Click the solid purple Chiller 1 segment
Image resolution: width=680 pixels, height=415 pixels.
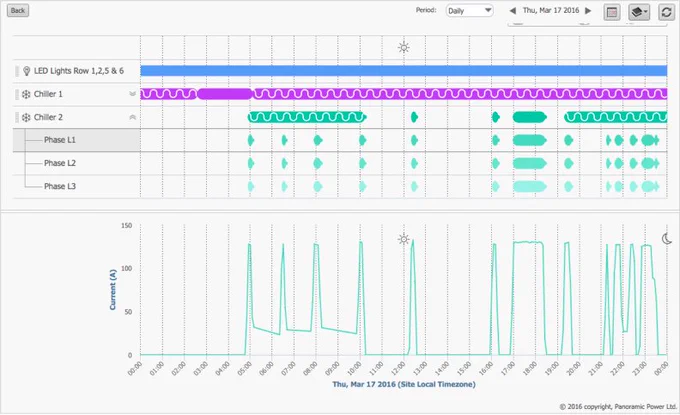click(225, 94)
